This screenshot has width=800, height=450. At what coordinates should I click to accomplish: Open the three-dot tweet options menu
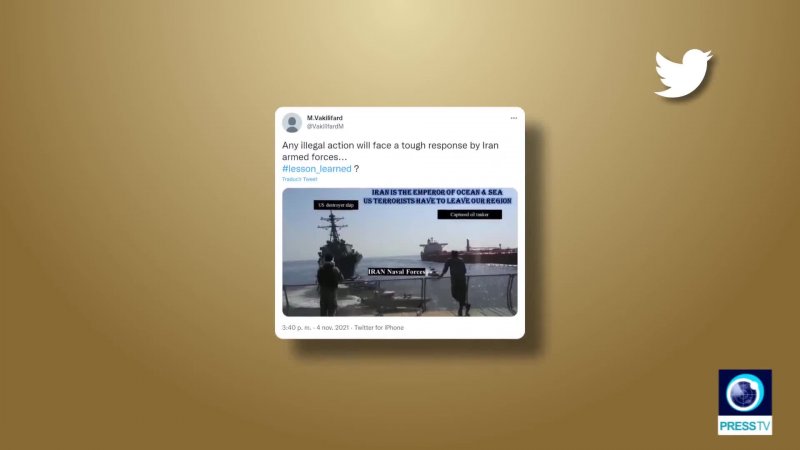point(513,118)
